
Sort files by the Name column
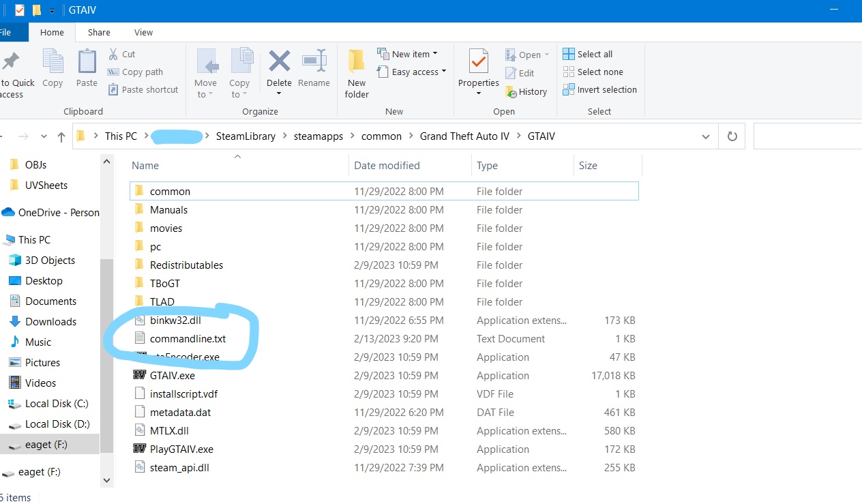tap(238, 165)
